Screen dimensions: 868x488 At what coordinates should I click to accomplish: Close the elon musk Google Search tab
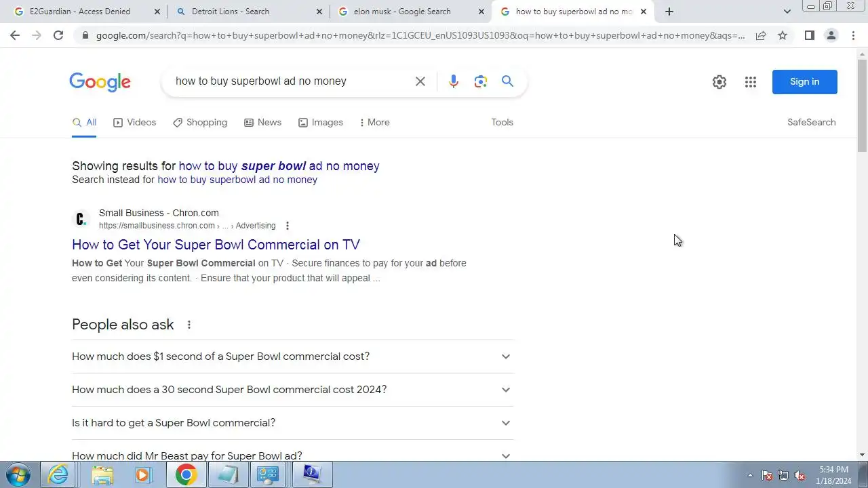481,12
